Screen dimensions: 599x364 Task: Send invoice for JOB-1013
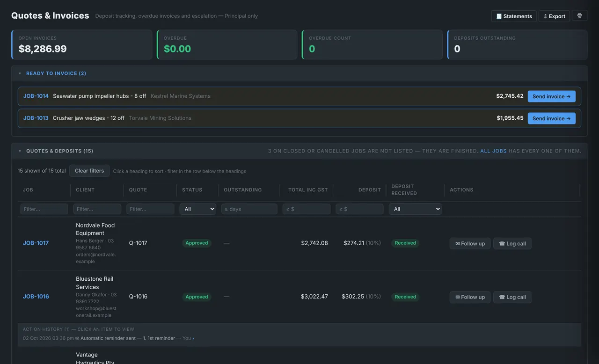pos(551,118)
